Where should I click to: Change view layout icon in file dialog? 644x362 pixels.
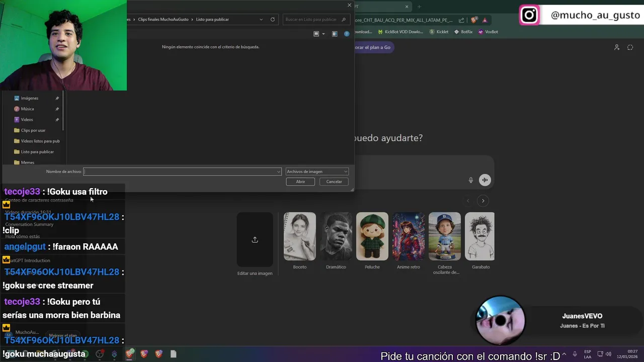[x=316, y=34]
